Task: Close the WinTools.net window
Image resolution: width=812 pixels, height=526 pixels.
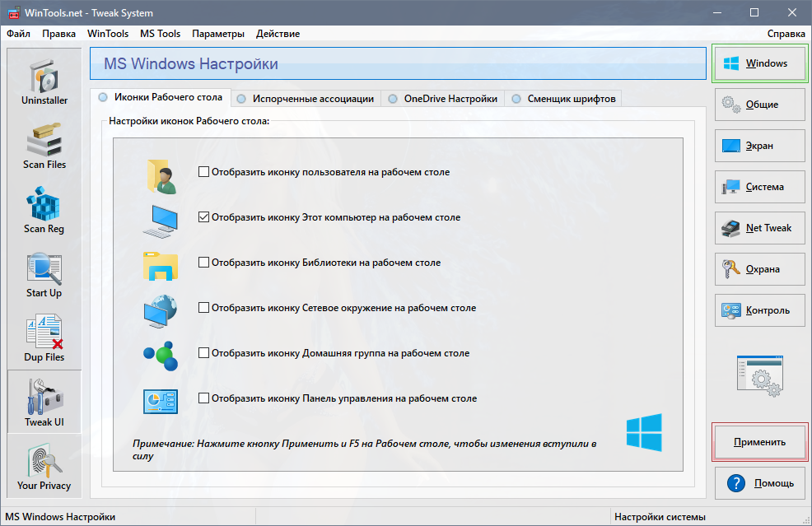Action: [x=791, y=12]
